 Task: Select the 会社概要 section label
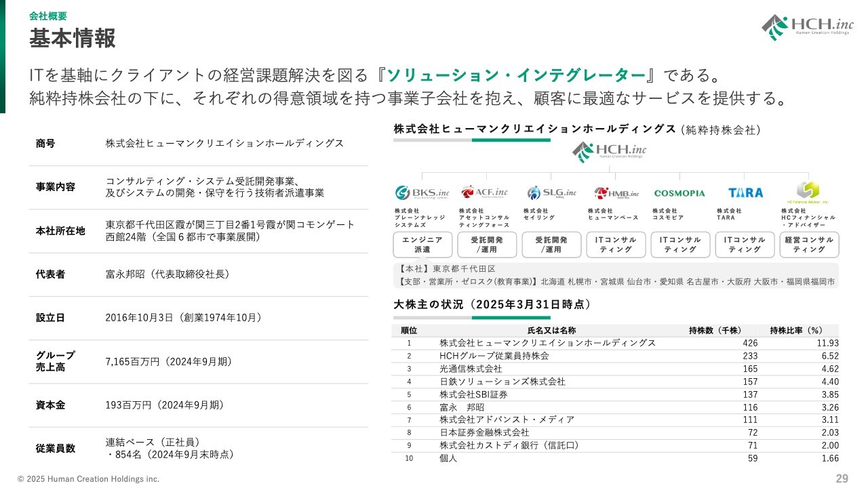click(x=47, y=16)
